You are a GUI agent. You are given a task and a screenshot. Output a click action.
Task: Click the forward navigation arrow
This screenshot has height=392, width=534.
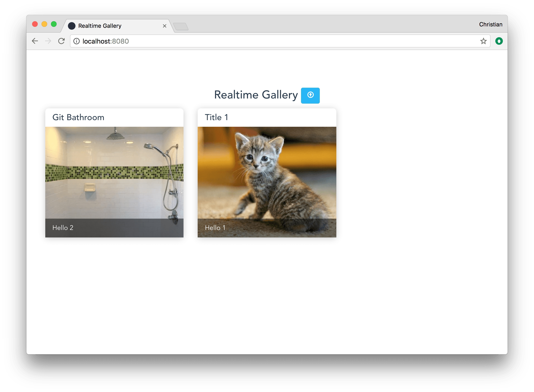coord(48,41)
